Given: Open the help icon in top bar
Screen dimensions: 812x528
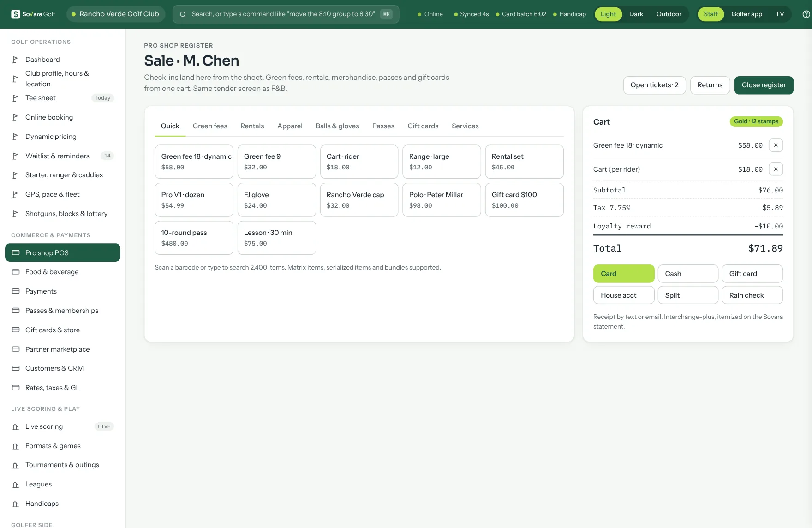Looking at the screenshot, I should (x=806, y=14).
